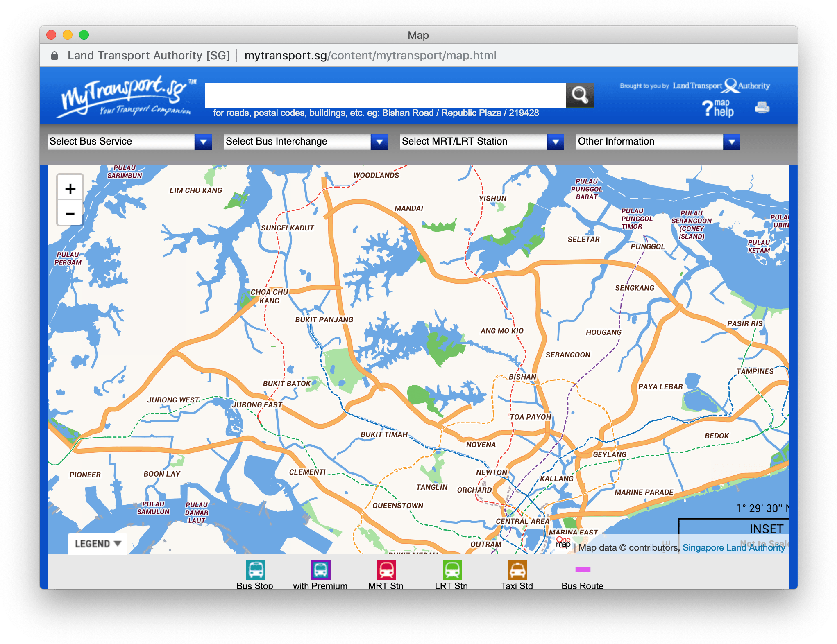This screenshot has width=837, height=644.
Task: Collapse the LEGEND panel toggle
Action: click(x=98, y=543)
